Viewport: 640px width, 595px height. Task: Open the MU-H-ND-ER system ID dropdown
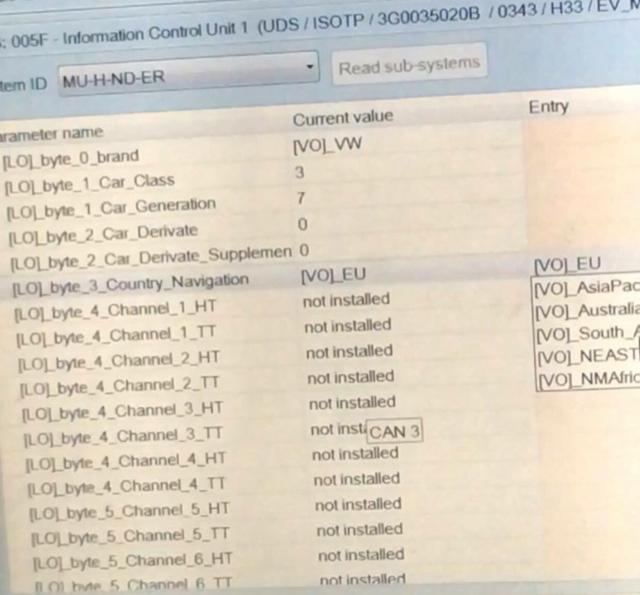(x=188, y=74)
